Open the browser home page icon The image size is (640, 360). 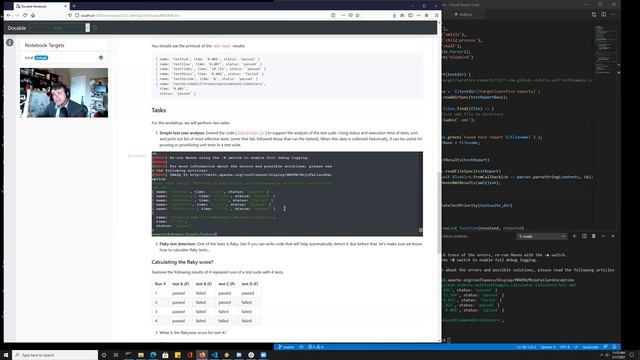(x=33, y=15)
